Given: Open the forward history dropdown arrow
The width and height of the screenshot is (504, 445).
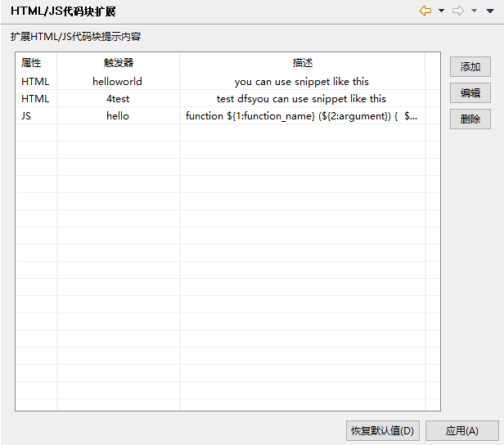Looking at the screenshot, I should pyautogui.click(x=474, y=11).
